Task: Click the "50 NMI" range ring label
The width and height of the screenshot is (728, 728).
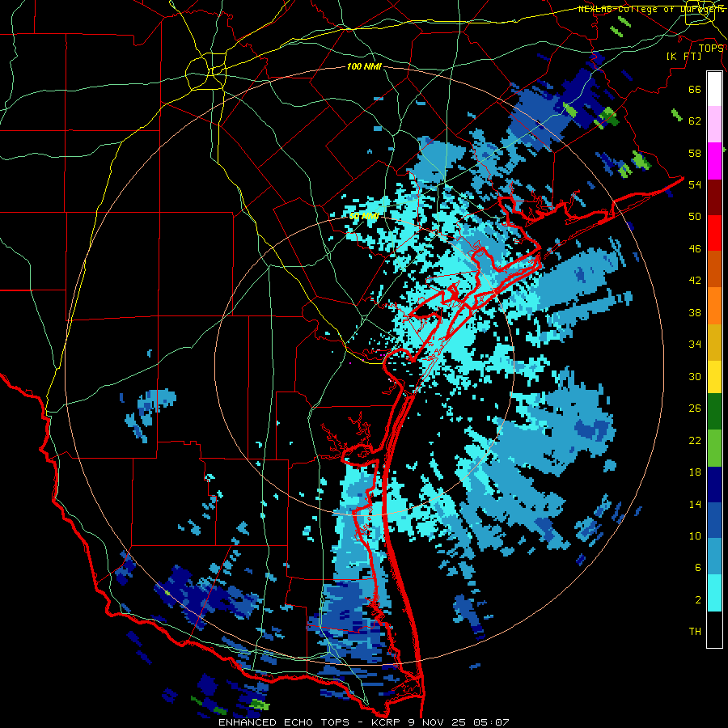Action: pos(365,216)
